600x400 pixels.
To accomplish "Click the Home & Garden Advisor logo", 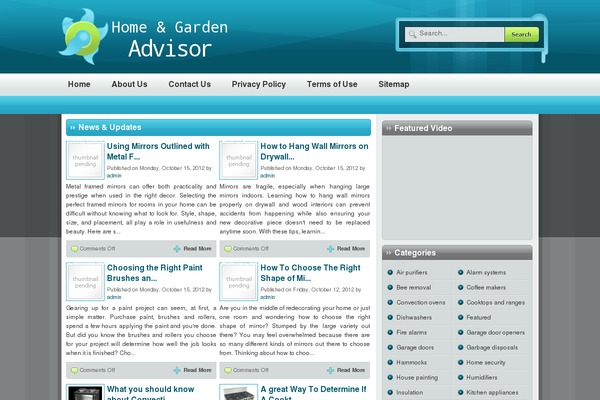I will click(143, 37).
